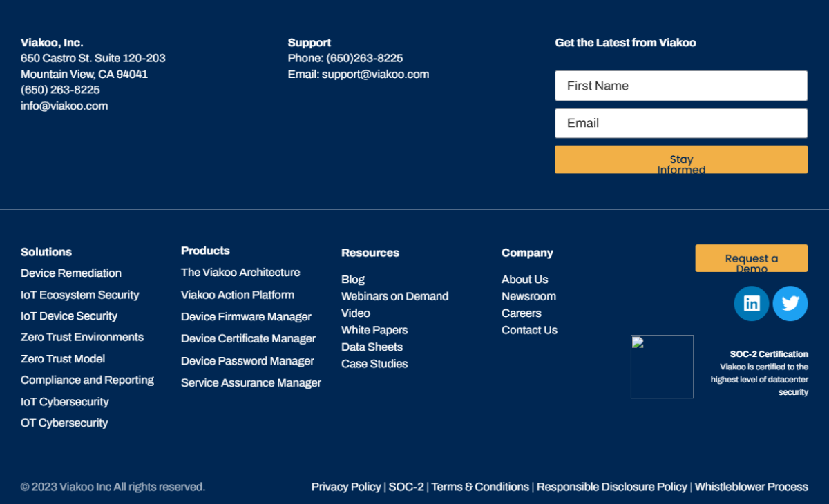
Task: Open Device Firmware Manager product link
Action: [246, 317]
